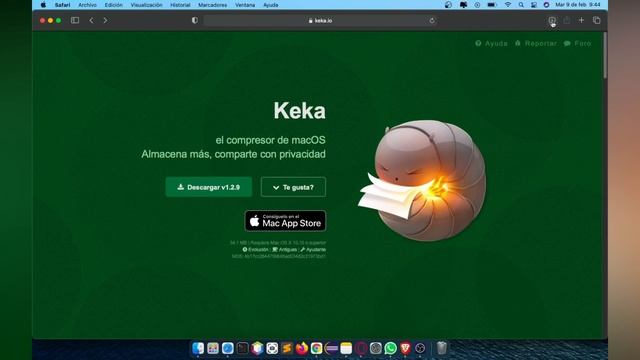Open the Screenshot app from the Dock

(272, 348)
